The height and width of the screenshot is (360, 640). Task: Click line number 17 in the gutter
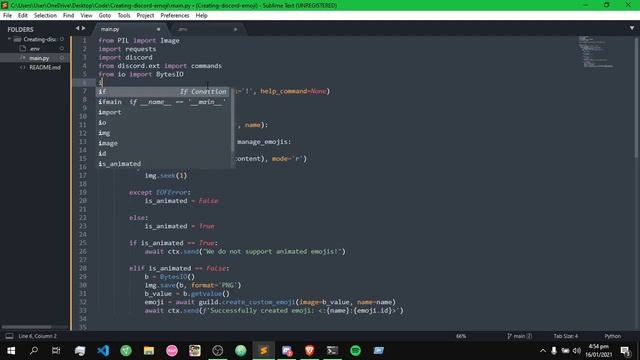(x=83, y=176)
